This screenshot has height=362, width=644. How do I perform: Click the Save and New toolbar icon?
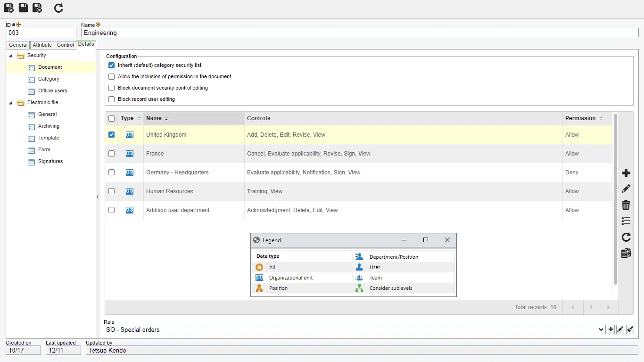tap(9, 8)
